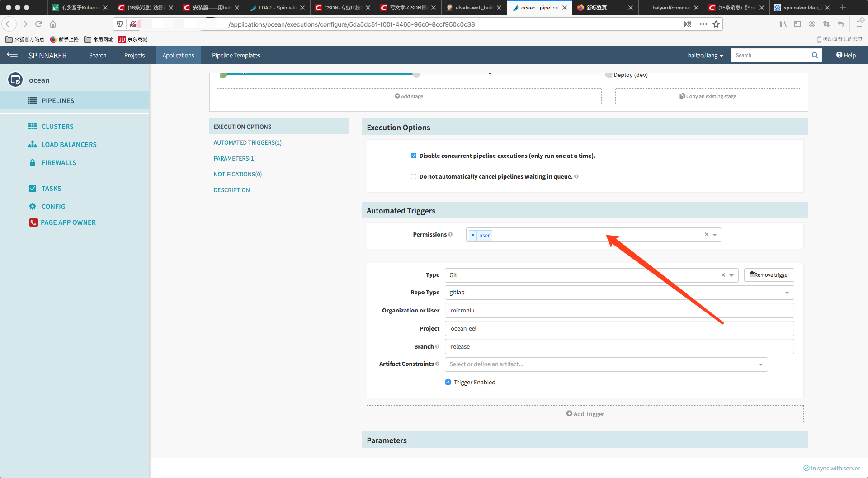This screenshot has height=478, width=868.
Task: Open the haitao.liang user menu
Action: [705, 55]
